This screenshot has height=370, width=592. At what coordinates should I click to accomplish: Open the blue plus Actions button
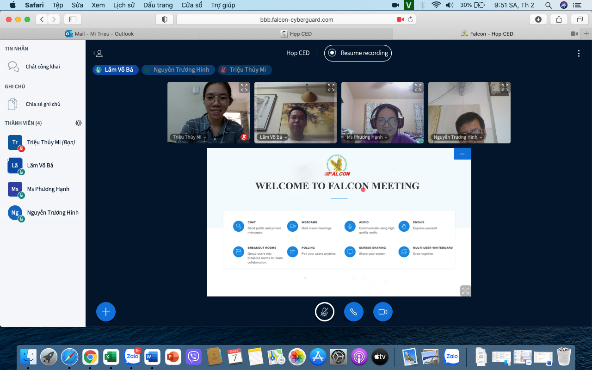click(106, 311)
